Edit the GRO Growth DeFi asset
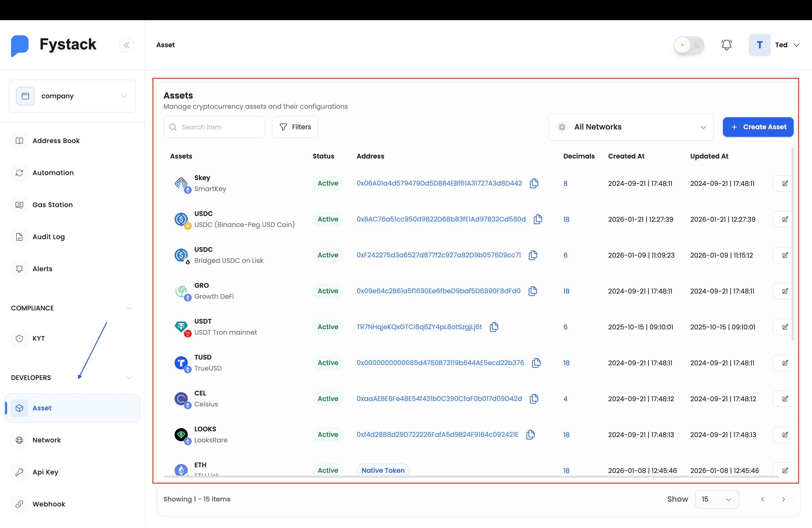812x528 pixels. click(784, 291)
